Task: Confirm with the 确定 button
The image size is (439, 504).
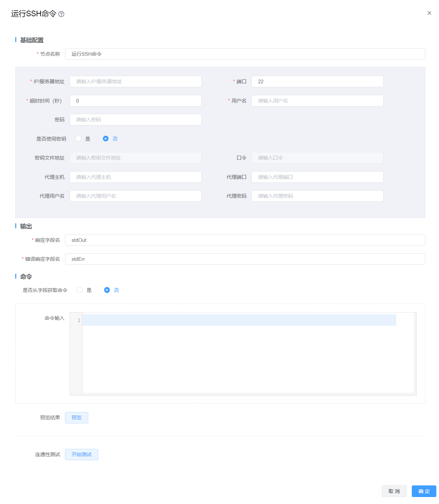Action: [x=424, y=491]
